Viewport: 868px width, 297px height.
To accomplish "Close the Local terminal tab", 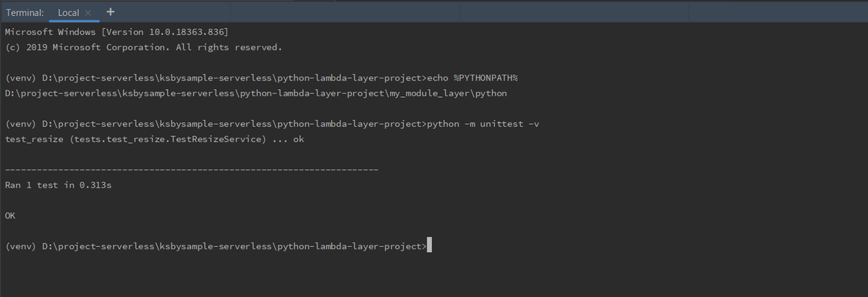I will point(88,13).
